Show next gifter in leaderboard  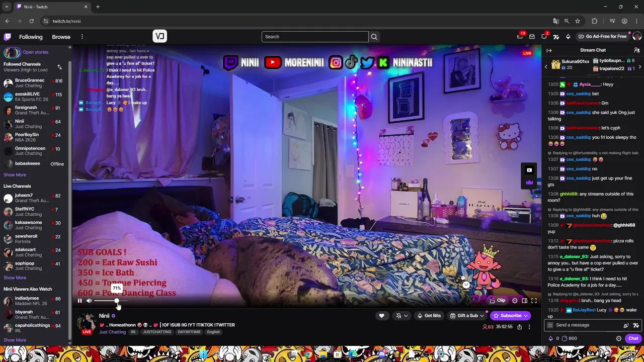[639, 67]
